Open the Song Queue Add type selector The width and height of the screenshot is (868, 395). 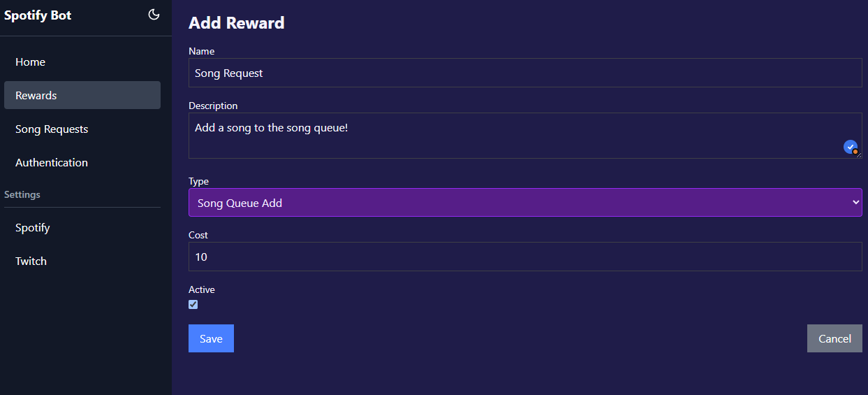coord(525,203)
